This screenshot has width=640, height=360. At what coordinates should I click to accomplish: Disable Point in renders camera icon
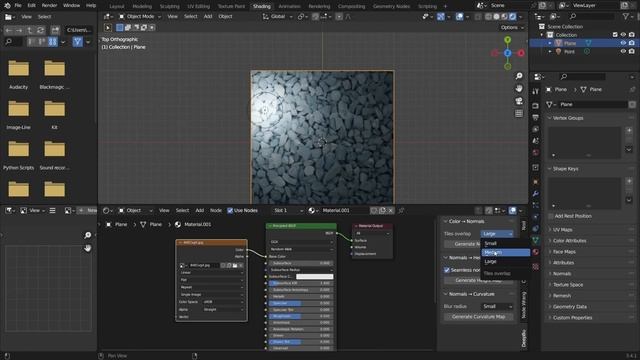pyautogui.click(x=631, y=52)
